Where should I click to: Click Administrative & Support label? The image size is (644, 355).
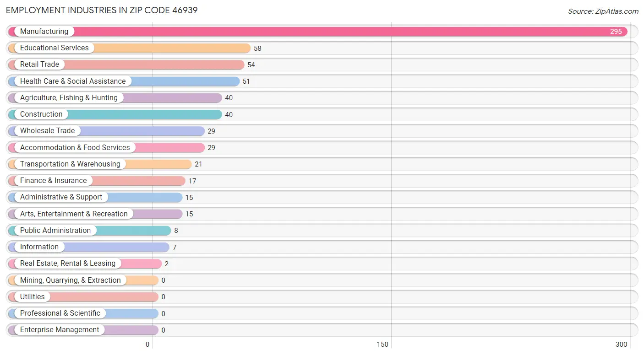click(x=61, y=197)
